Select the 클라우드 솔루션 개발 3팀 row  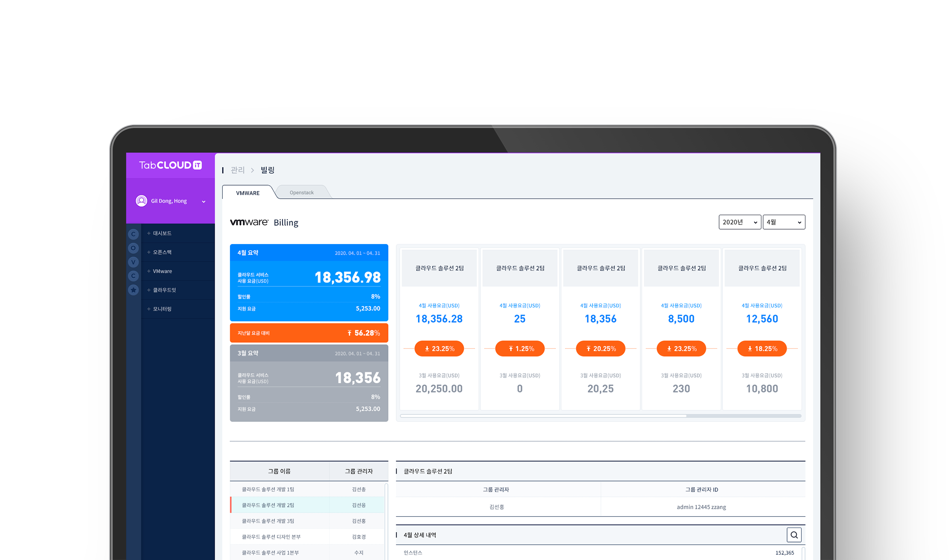point(268,521)
